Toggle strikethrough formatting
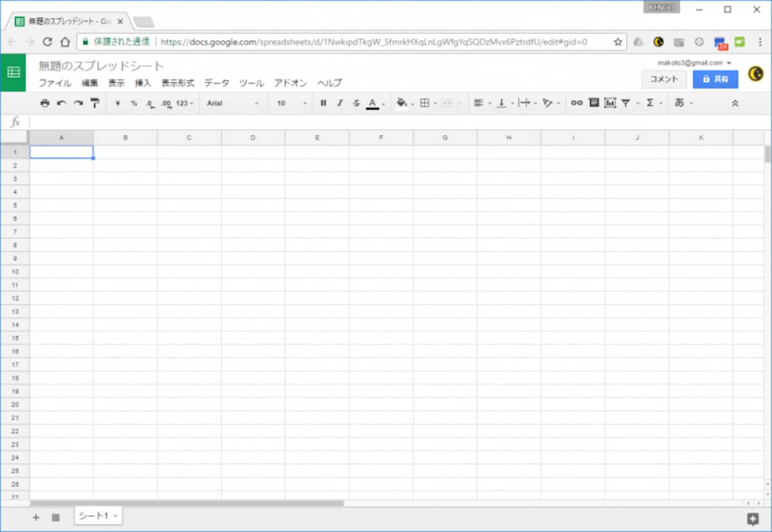The height and width of the screenshot is (532, 772). coord(356,103)
